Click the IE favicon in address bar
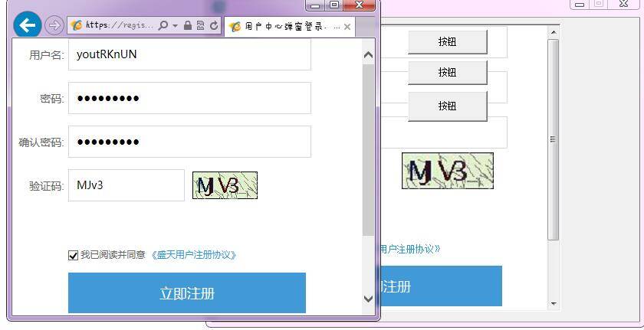Screen dimensions: 644x330 tap(77, 25)
